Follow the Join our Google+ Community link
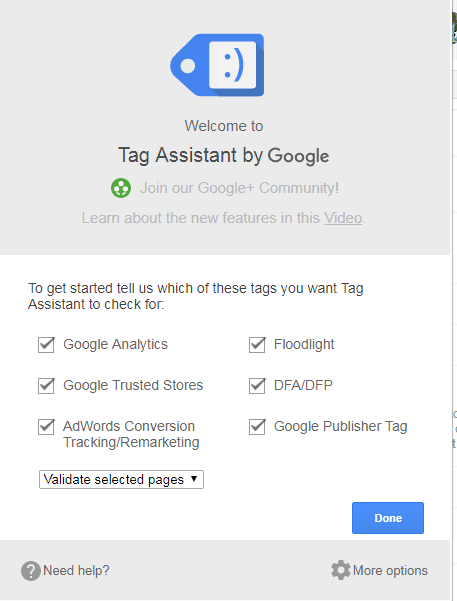 pos(239,188)
